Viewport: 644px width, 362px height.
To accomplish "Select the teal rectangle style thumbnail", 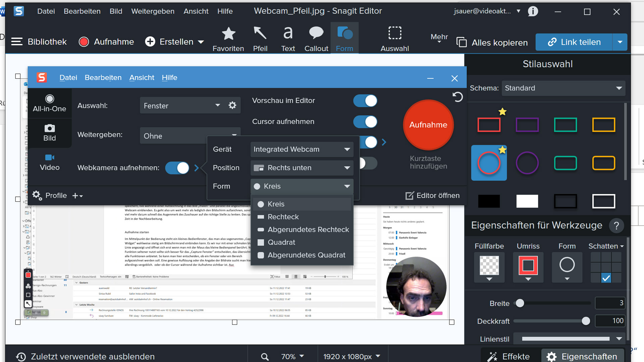I will (x=565, y=125).
